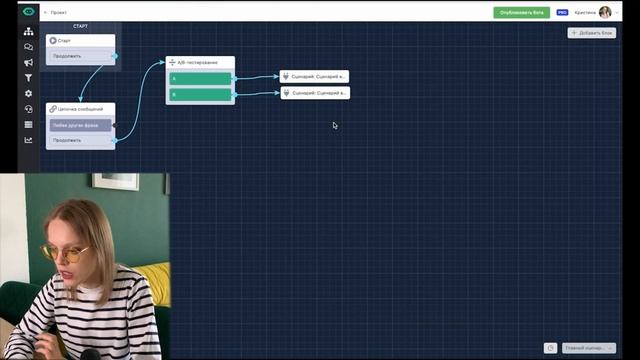Open the megaphone broadcasts sidebar icon

tap(29, 62)
